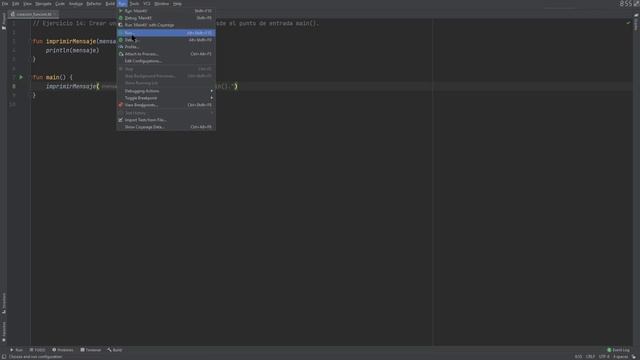640x360 pixels.
Task: Open the Favorites tool window on left sidebar
Action: 4,331
